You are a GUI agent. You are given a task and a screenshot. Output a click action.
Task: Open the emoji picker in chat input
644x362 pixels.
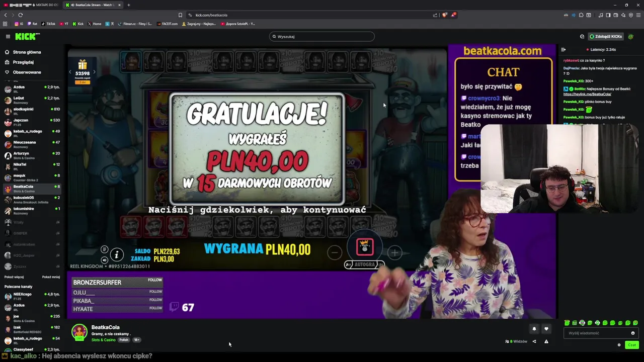click(x=633, y=333)
